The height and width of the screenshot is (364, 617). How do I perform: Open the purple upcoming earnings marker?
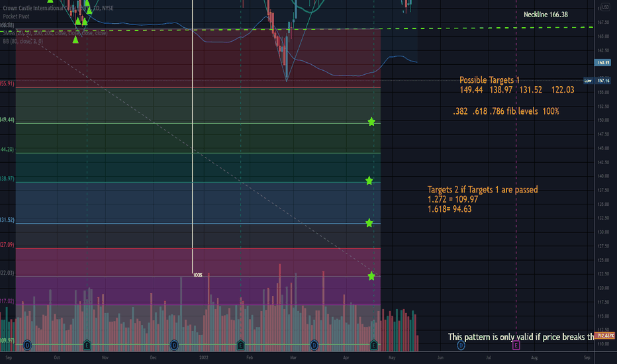[516, 345]
